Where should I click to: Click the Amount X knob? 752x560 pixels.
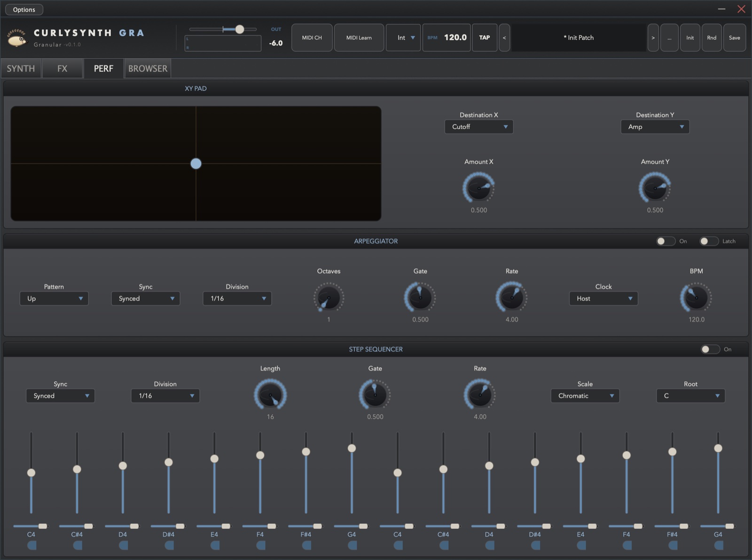479,188
